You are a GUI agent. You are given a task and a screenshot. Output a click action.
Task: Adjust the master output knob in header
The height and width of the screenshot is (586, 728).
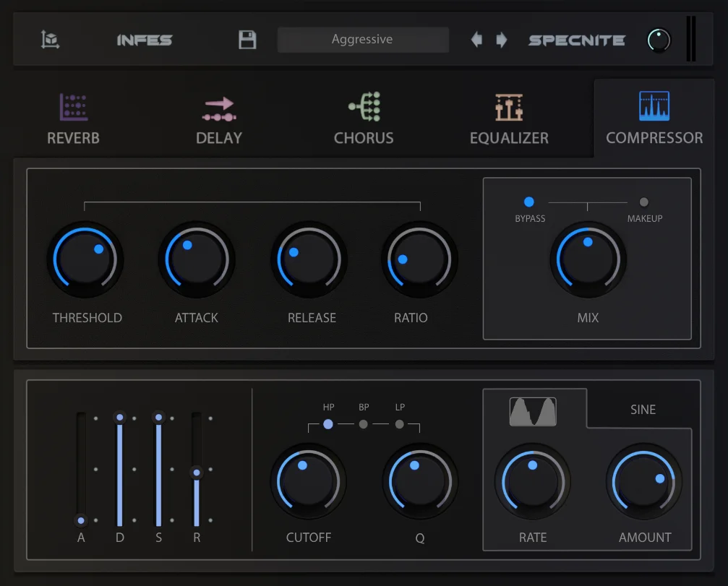659,40
